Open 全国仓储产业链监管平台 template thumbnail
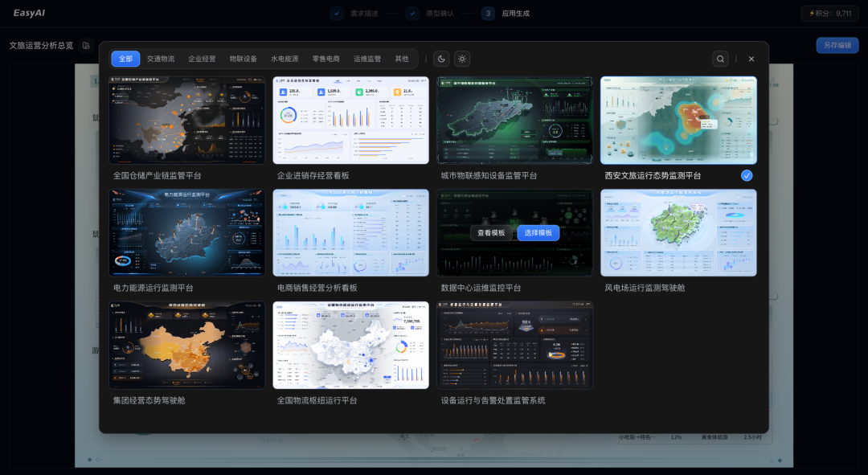The width and height of the screenshot is (868, 475). [187, 120]
